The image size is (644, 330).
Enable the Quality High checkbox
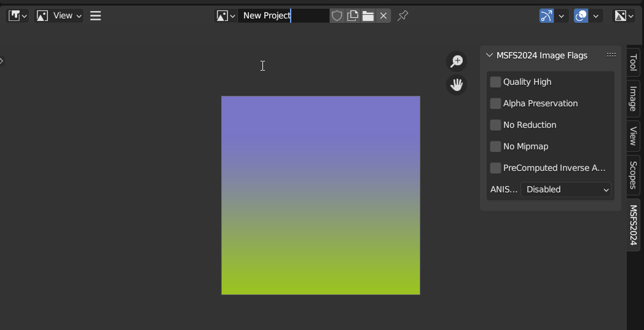pos(496,82)
